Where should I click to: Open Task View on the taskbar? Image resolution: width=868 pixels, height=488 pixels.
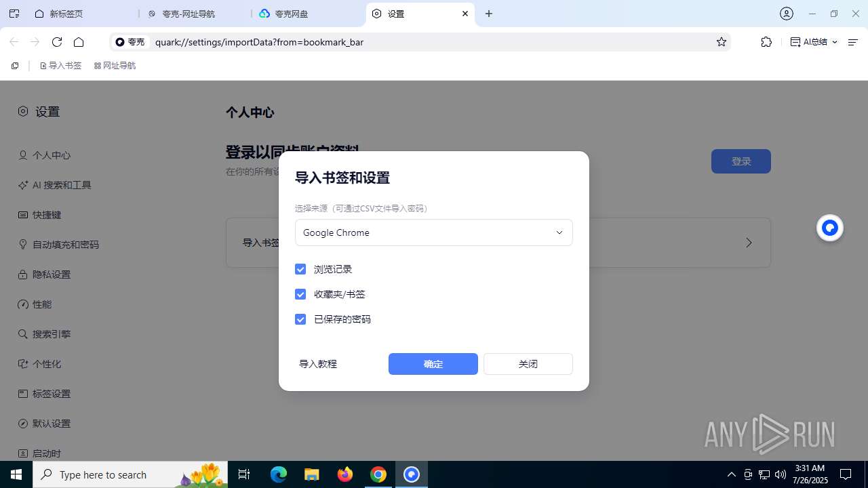(244, 474)
